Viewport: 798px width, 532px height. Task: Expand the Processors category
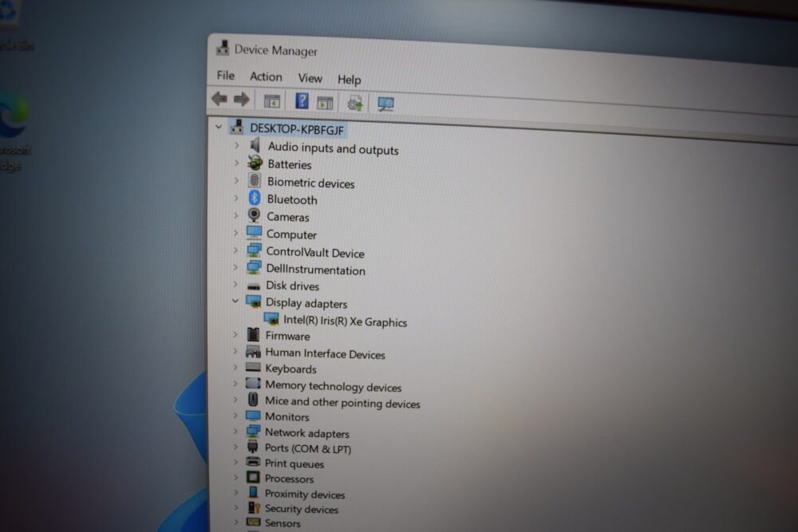(235, 477)
